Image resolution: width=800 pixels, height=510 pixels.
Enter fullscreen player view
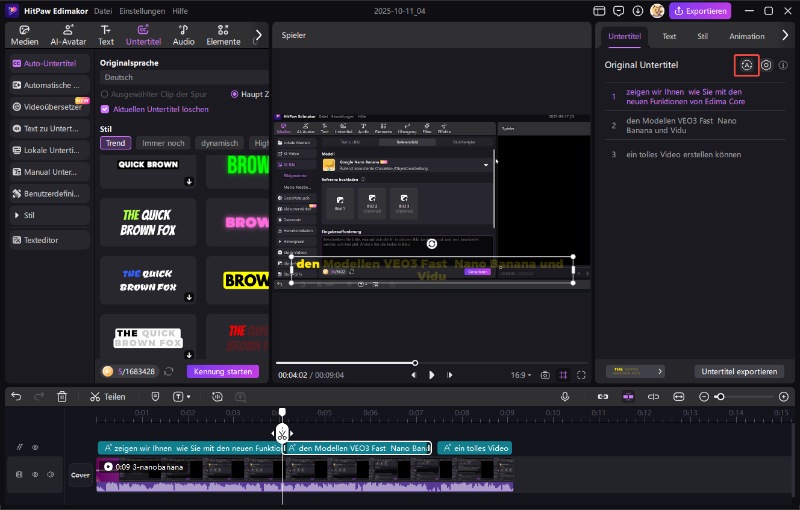tap(583, 375)
